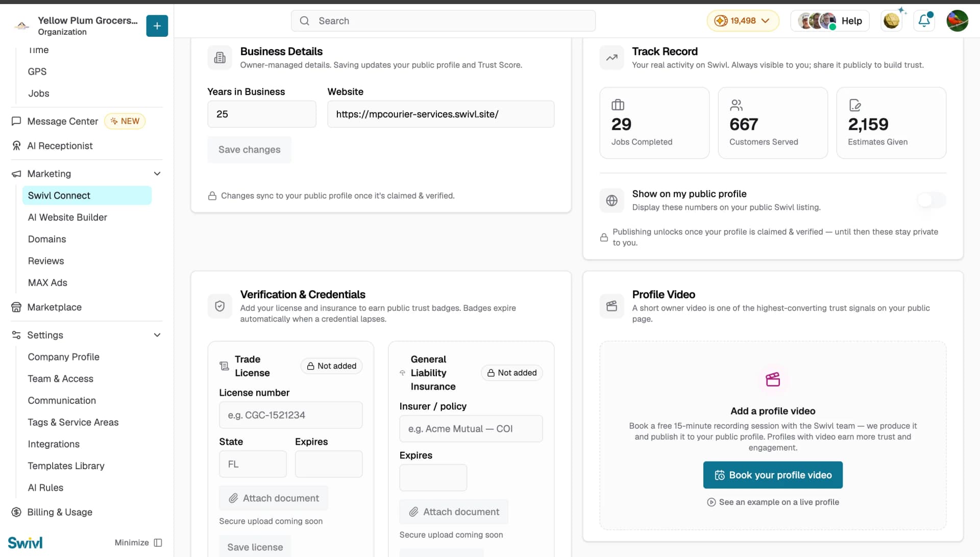Image resolution: width=980 pixels, height=557 pixels.
Task: Click the Yellow Plum Grocers organization logo
Action: pyautogui.click(x=21, y=26)
